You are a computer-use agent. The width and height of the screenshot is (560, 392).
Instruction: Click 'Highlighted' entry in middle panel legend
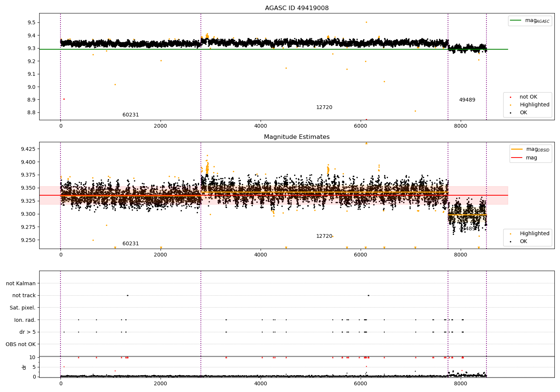(x=535, y=234)
